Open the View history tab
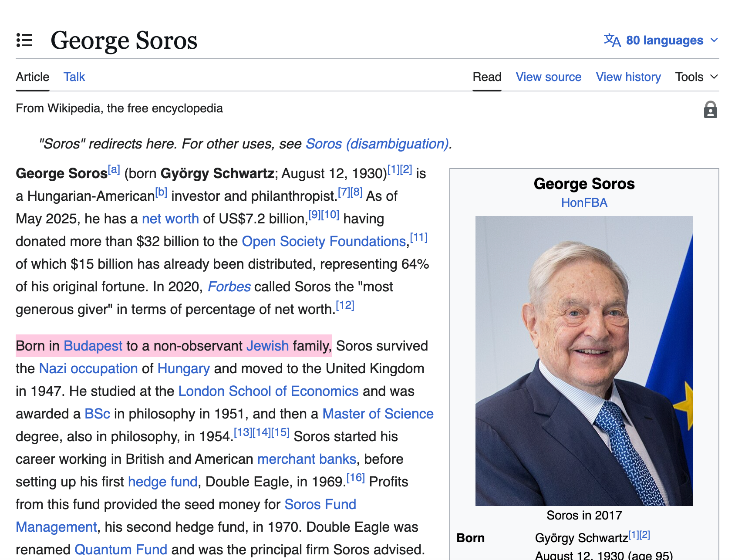The image size is (735, 560). pyautogui.click(x=628, y=77)
